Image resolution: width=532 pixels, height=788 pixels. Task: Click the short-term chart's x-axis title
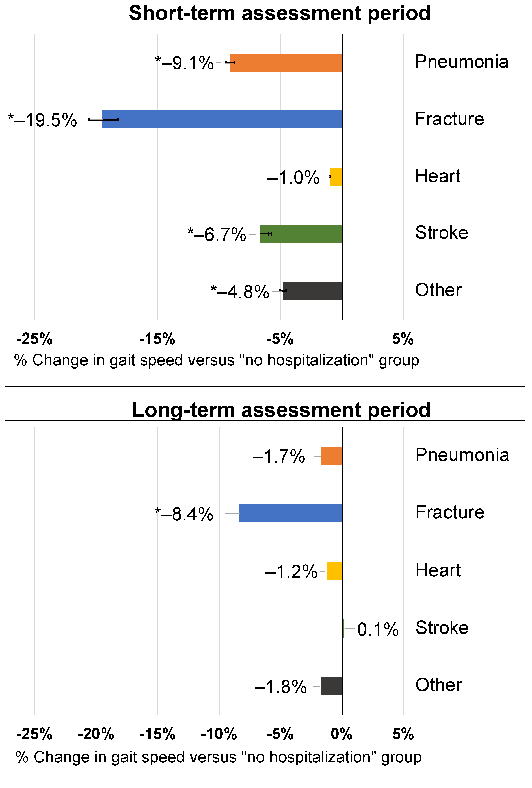pyautogui.click(x=217, y=360)
